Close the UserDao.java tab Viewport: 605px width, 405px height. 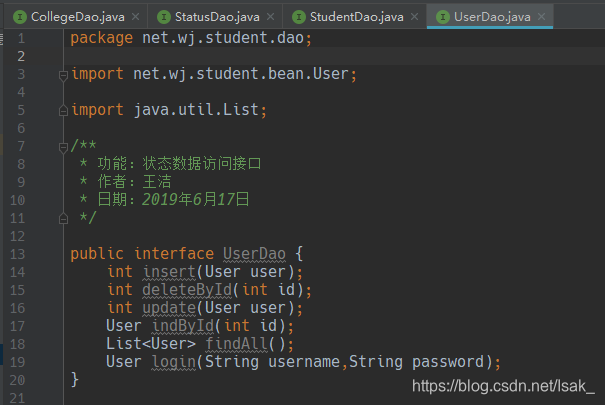pyautogui.click(x=542, y=17)
